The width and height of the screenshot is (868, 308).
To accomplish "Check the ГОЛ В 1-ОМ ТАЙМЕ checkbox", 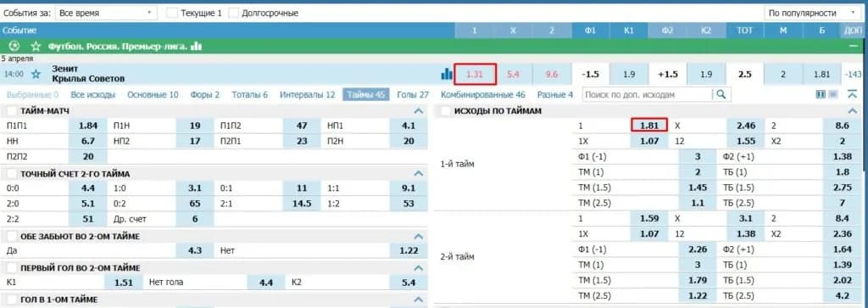I will click(12, 300).
